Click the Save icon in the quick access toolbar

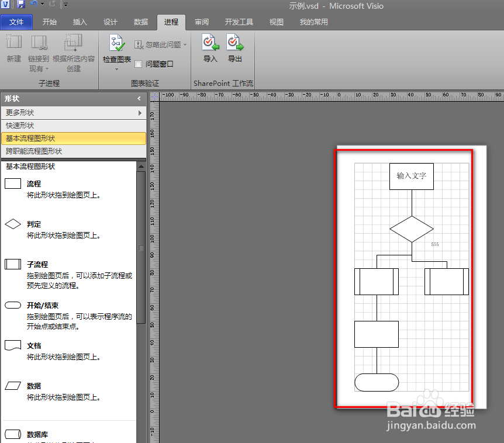(x=21, y=4)
